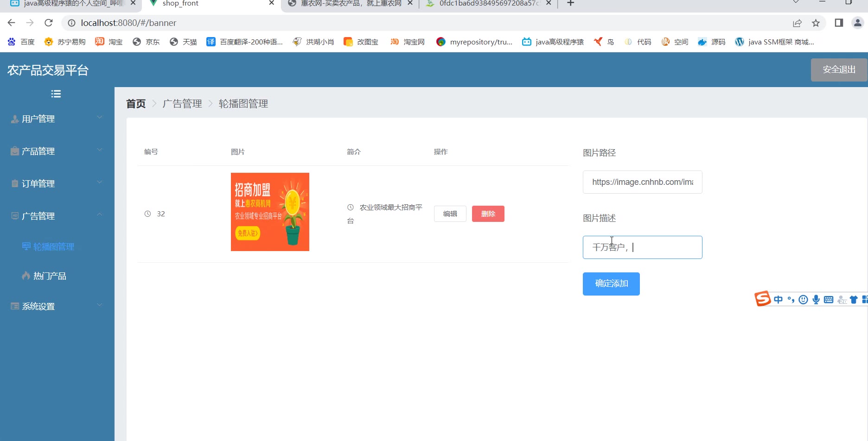Viewport: 868px width, 441px height.
Task: Go back with the browser back arrow
Action: [12, 23]
